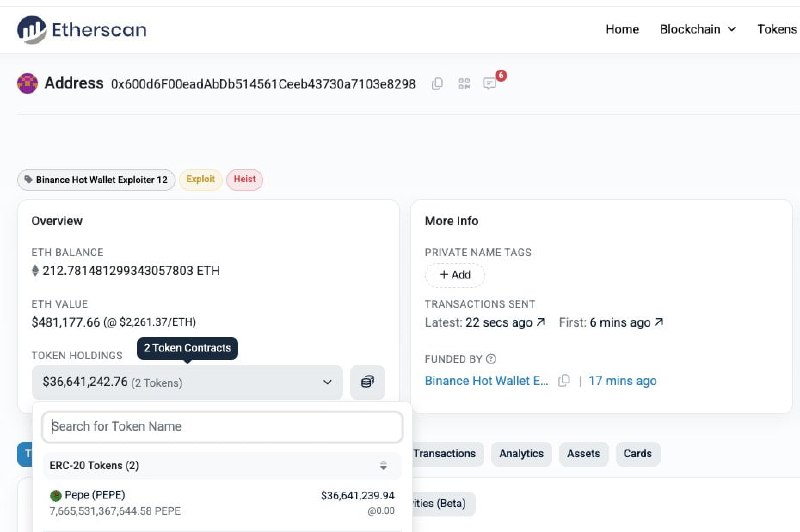Switch to the Cards tab

coord(638,454)
